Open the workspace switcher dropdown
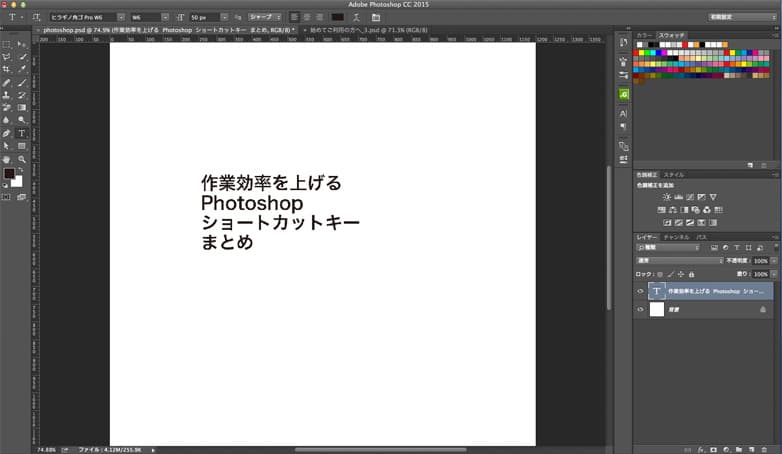The height and width of the screenshot is (454, 782). (743, 17)
